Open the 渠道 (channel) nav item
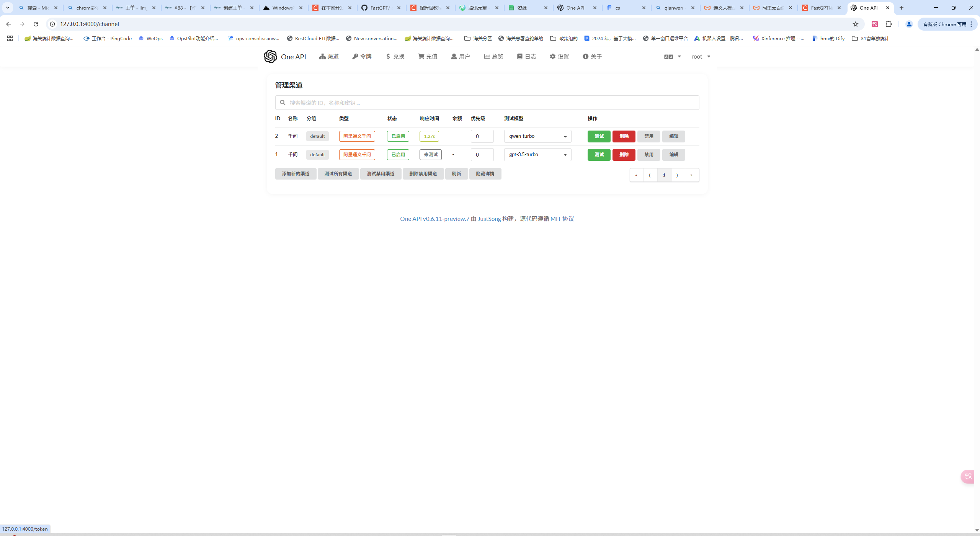Screen dimensions: 980x536 [x=329, y=56]
